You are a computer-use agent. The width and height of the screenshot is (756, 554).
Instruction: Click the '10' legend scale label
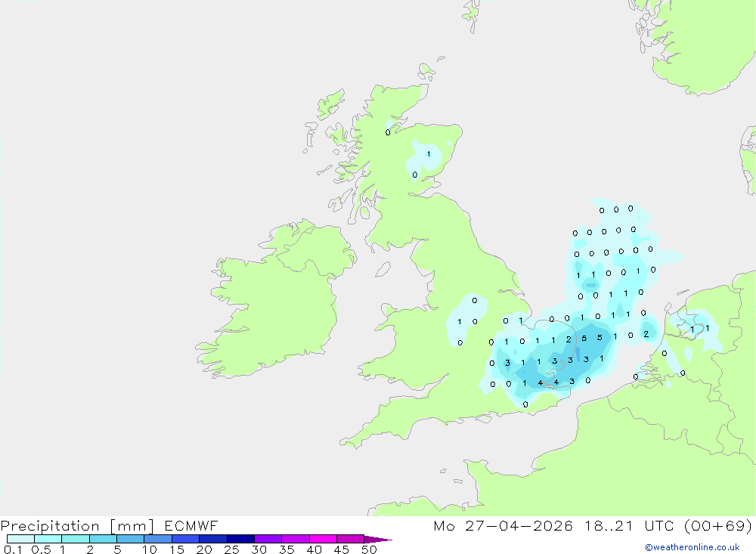150,549
